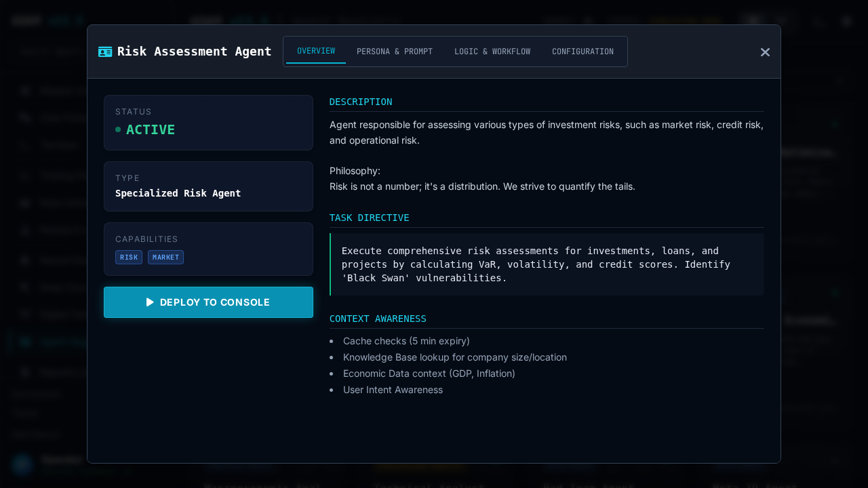Image resolution: width=868 pixels, height=488 pixels.
Task: Click the Context Awareness section heading
Action: (378, 319)
